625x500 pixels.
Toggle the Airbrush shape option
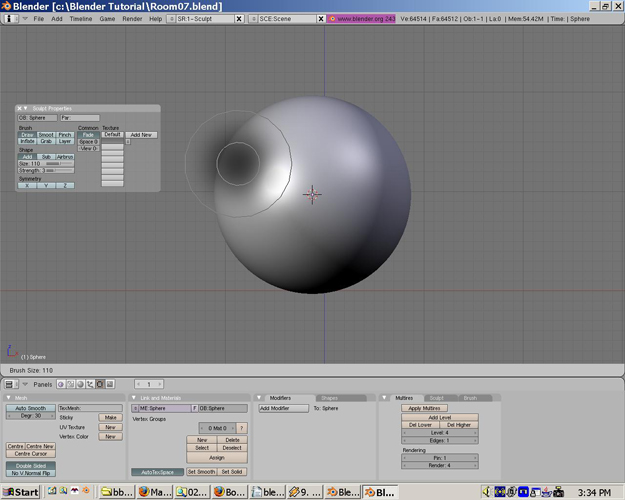[65, 157]
